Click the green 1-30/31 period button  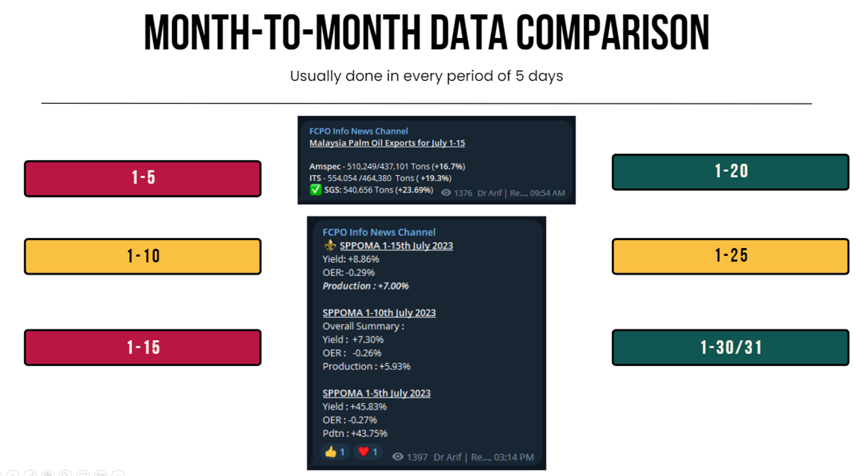(x=730, y=347)
